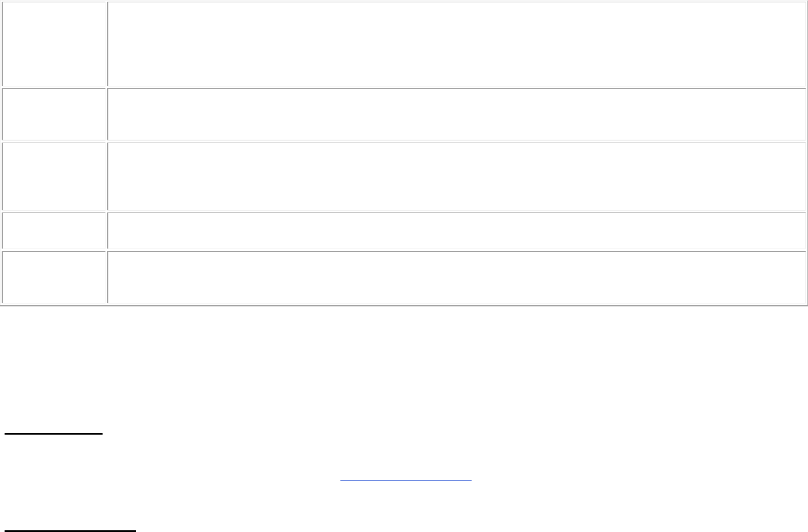Click the border between second and third rows
808x532 pixels.
[x=404, y=141]
